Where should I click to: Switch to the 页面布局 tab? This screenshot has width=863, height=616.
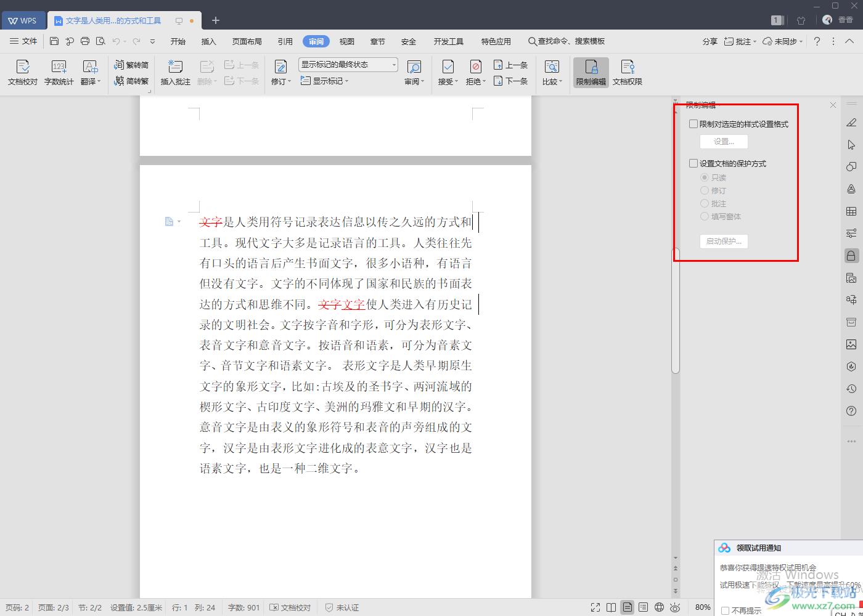click(x=247, y=41)
